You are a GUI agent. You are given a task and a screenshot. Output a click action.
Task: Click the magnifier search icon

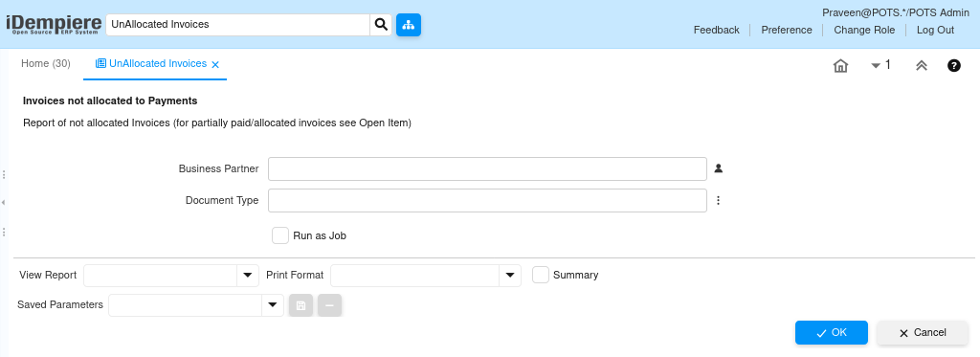[x=381, y=25]
